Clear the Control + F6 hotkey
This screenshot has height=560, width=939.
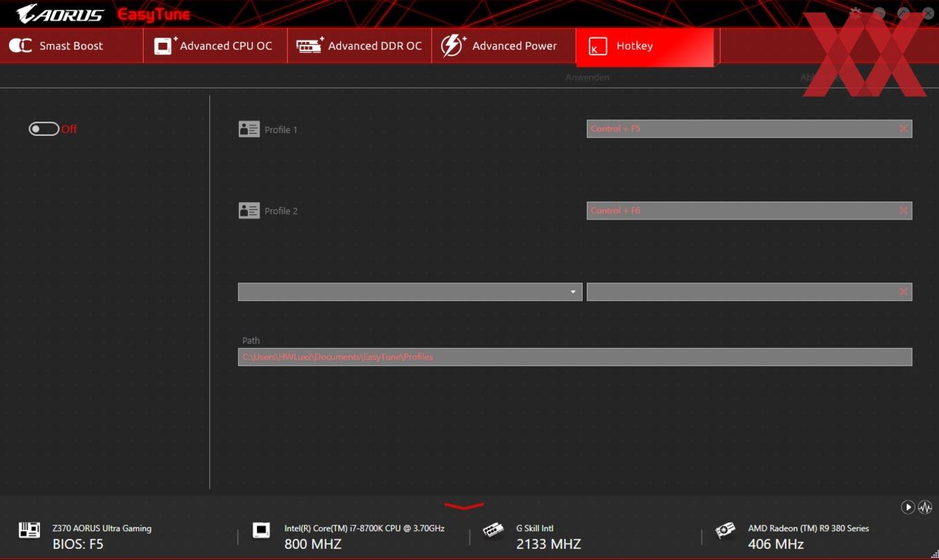pos(903,211)
